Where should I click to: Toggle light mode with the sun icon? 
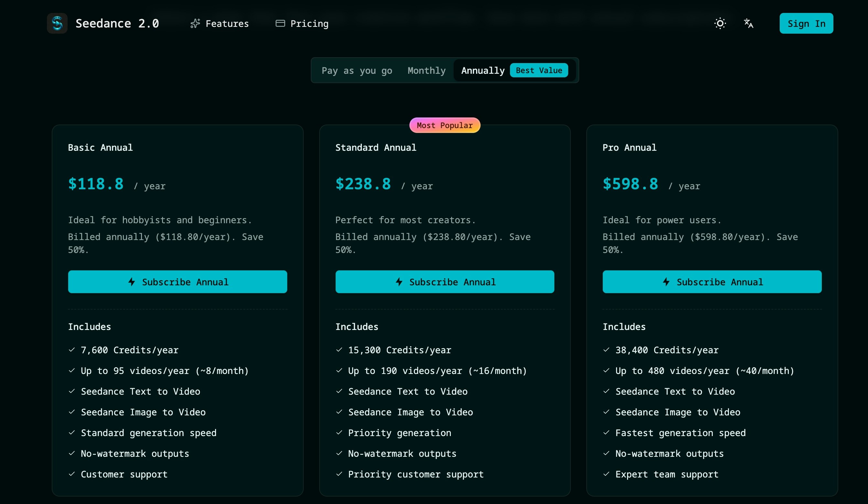click(x=720, y=23)
